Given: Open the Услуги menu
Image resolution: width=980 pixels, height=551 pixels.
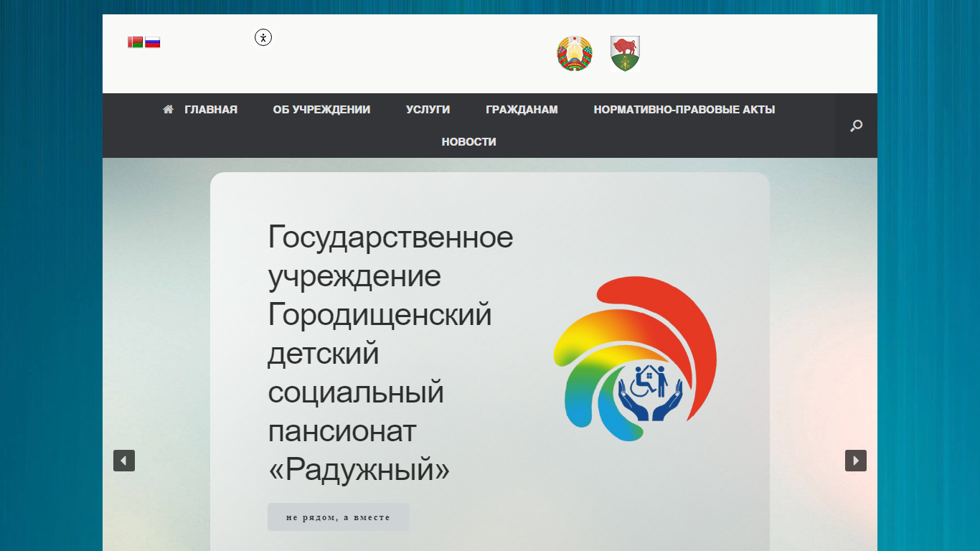Looking at the screenshot, I should point(428,110).
